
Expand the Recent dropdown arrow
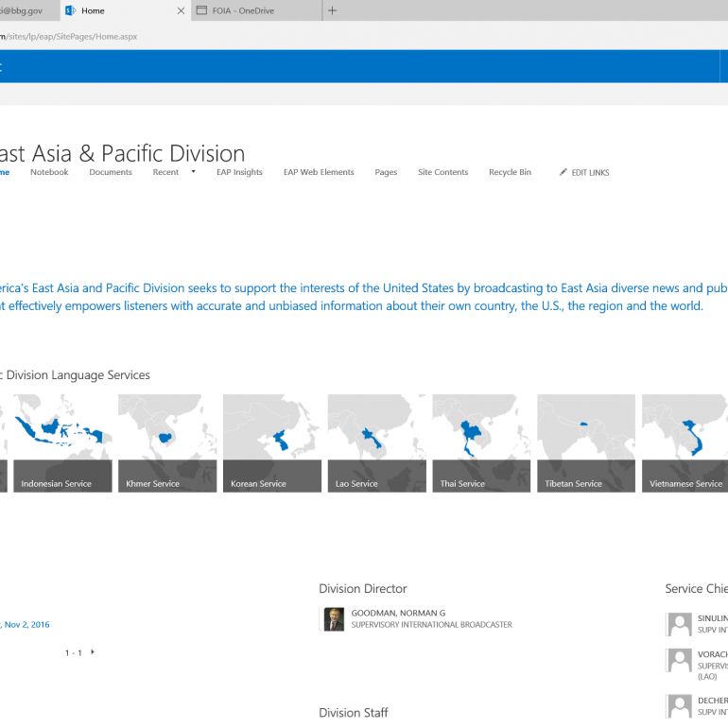pos(193,172)
